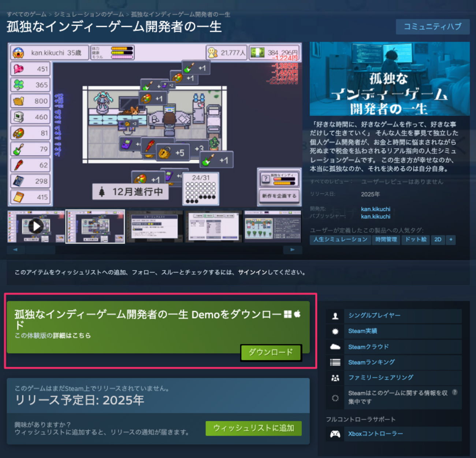
Task: Click the single-player person icon
Action: click(335, 316)
